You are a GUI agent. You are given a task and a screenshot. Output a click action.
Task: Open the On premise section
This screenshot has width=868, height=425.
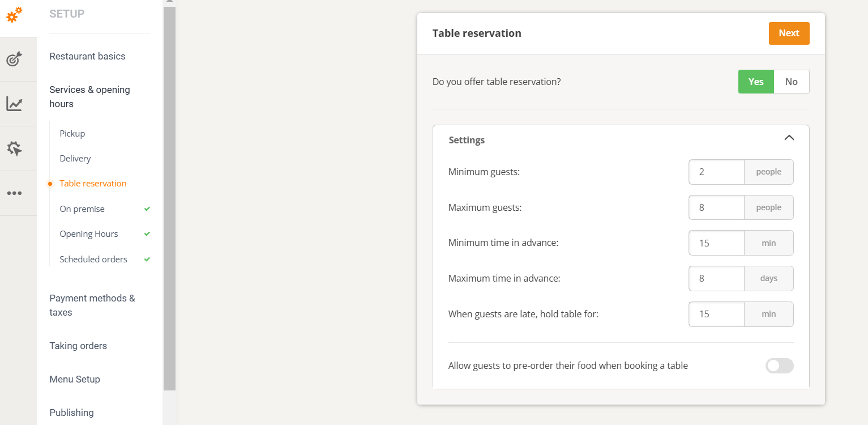pyautogui.click(x=82, y=209)
